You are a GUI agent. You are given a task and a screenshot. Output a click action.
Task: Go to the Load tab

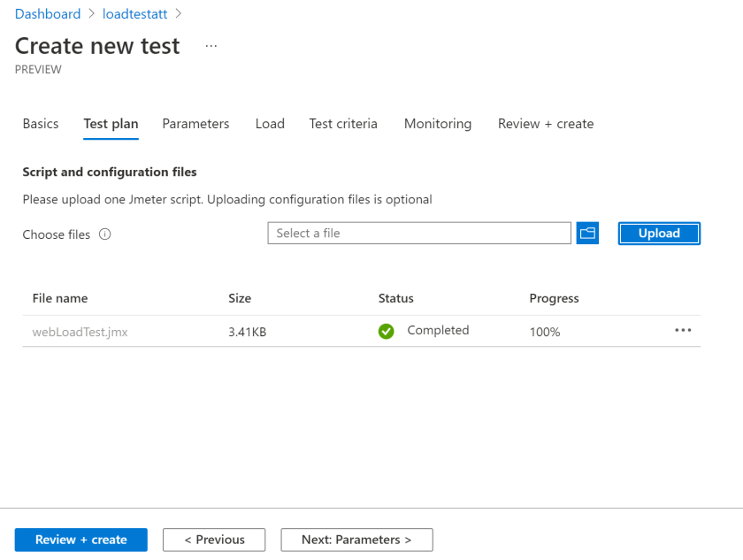pyautogui.click(x=270, y=124)
